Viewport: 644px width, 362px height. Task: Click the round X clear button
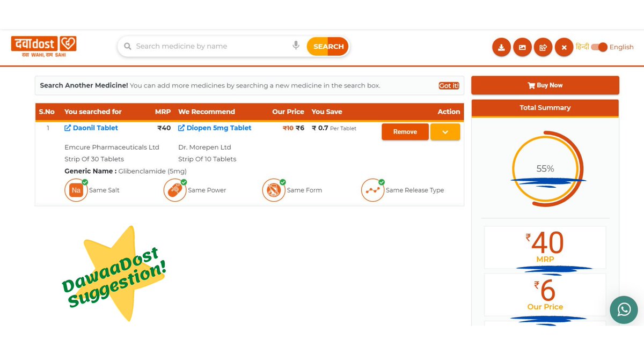(564, 47)
